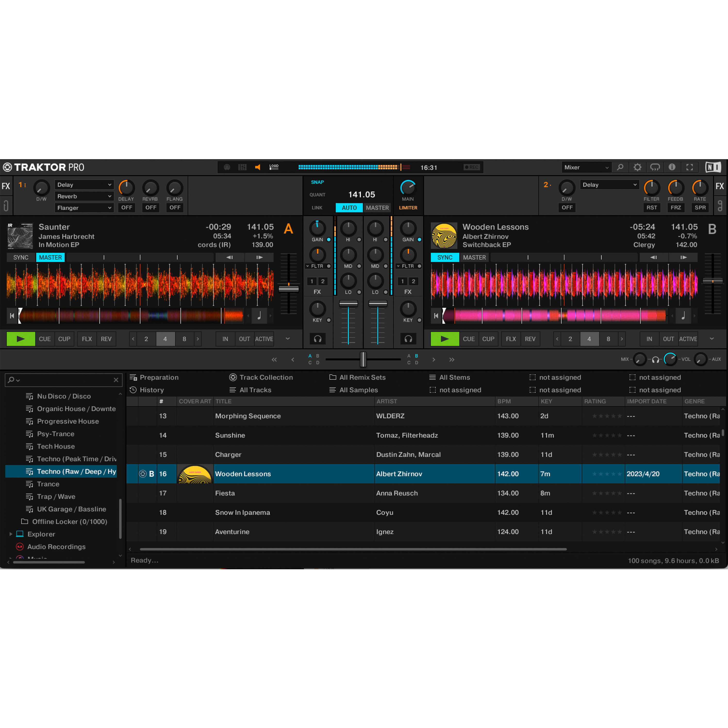728x728 pixels.
Task: Open the History favorite
Action: pyautogui.click(x=147, y=390)
